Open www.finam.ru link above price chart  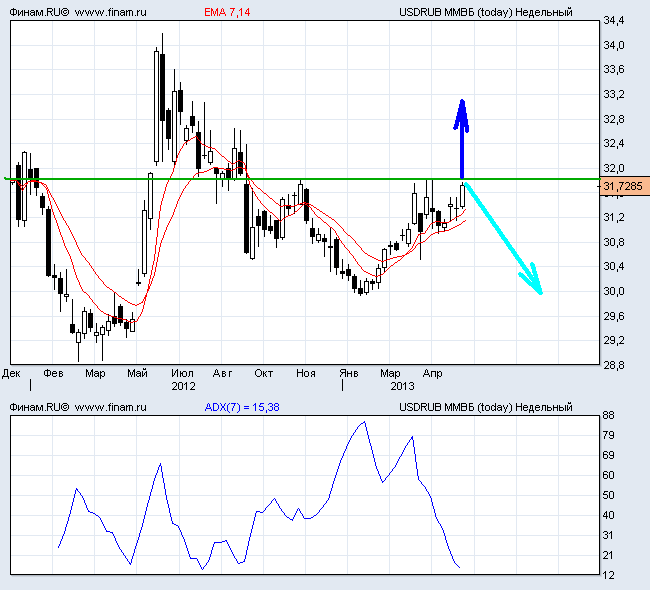pyautogui.click(x=111, y=12)
